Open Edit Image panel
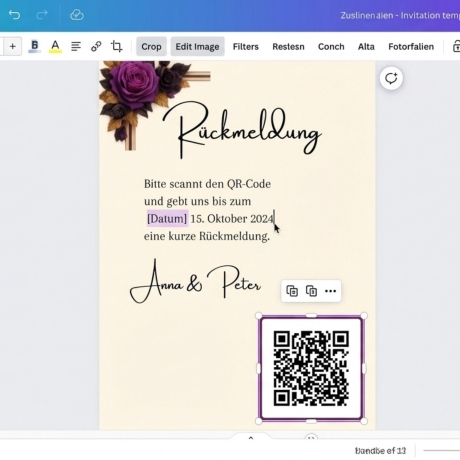Screen dimensions: 460x460 [x=197, y=46]
